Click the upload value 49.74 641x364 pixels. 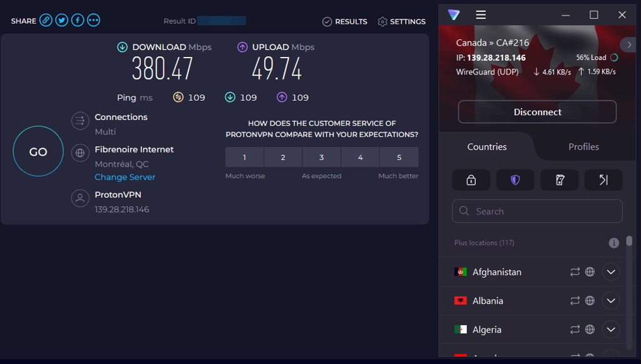point(277,69)
